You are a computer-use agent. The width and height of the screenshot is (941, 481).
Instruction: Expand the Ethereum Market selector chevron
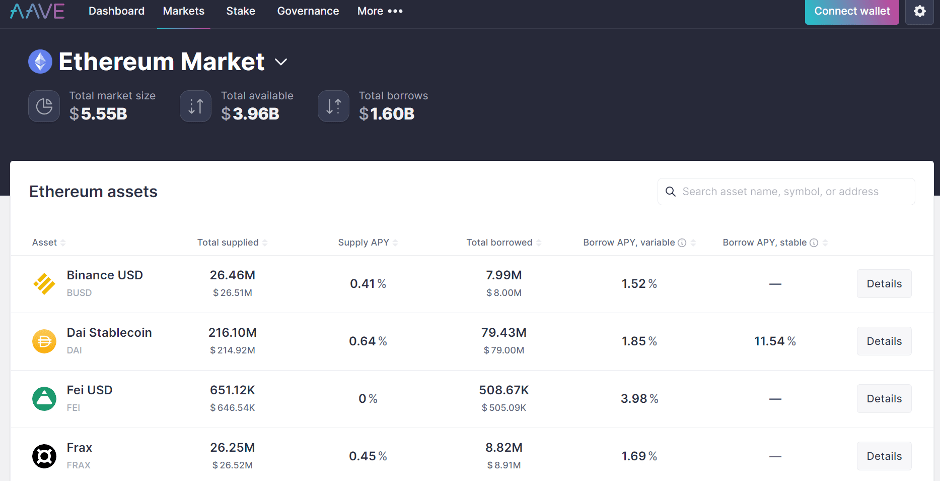(281, 62)
